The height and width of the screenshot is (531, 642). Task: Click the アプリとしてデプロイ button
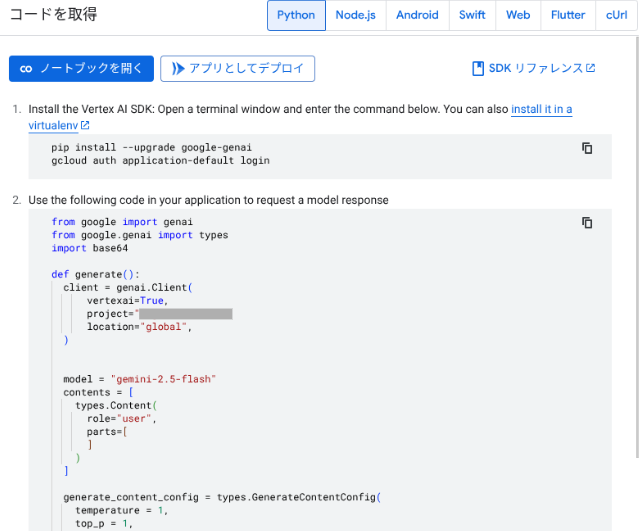point(237,68)
